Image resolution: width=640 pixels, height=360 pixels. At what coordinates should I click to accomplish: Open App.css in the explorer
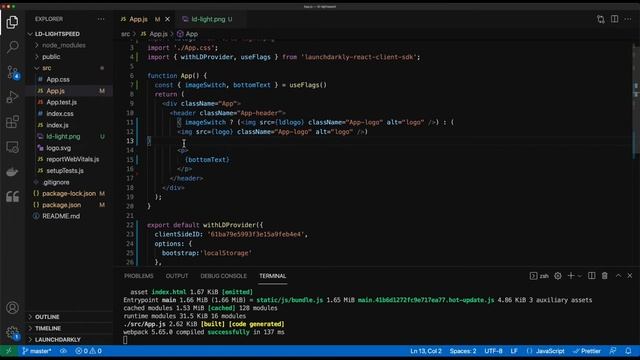[58, 80]
